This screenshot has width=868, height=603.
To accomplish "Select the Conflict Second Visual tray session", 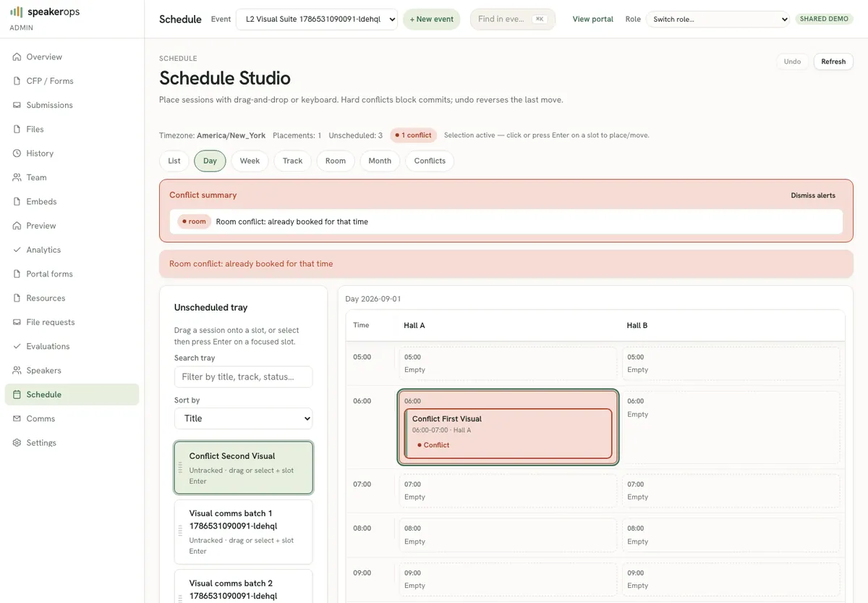I will pos(243,468).
